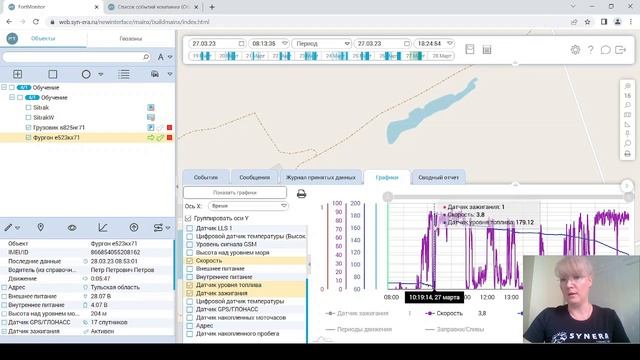
Task: Click the expand-all plus square icon in objects toolbar
Action: coord(18,74)
